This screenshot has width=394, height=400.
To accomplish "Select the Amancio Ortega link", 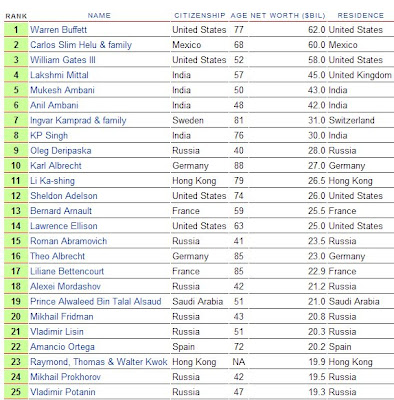I will tap(62, 347).
